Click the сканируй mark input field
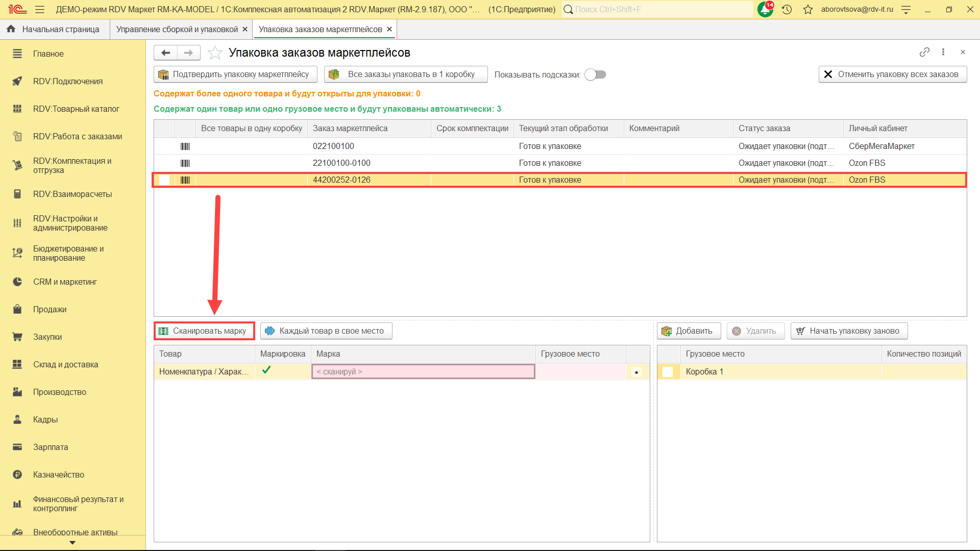Screen dimensions: 980x551 423,371
